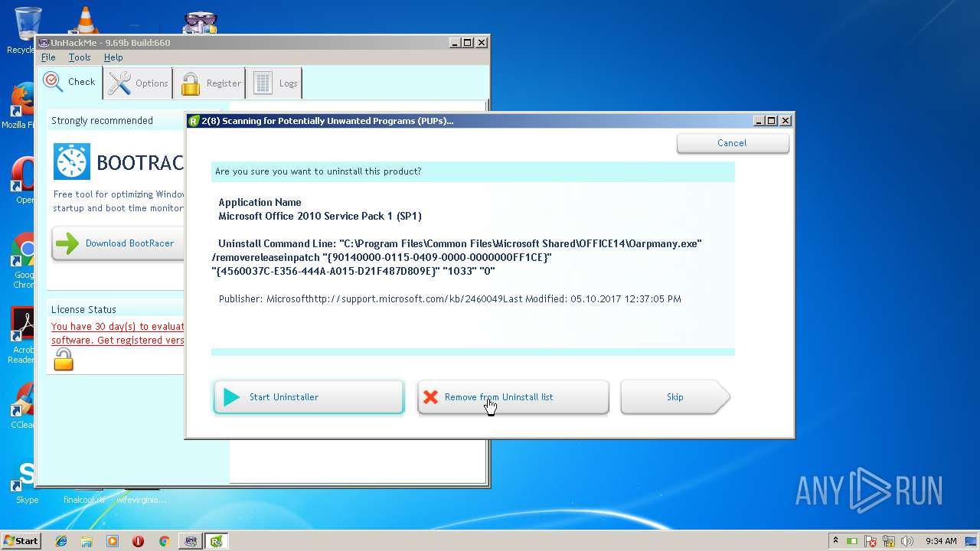Click the magnifier icon on the Check tab

coord(53,82)
